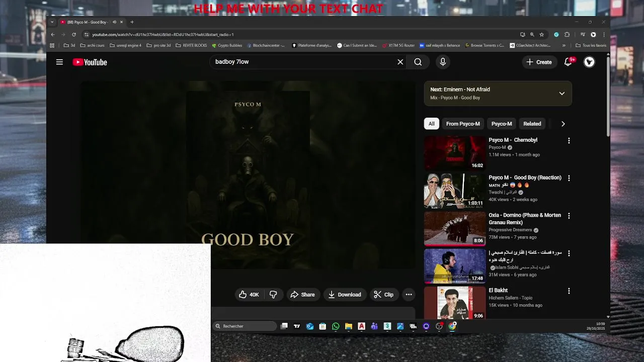Image resolution: width=644 pixels, height=362 pixels.
Task: Open the REVITE BLOCKS bookmark folder
Action: [x=191, y=45]
